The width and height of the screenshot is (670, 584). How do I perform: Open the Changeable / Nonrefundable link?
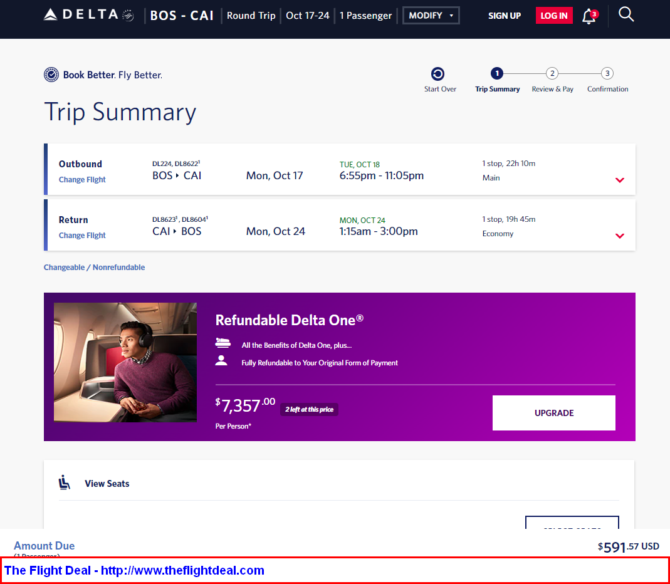click(94, 267)
